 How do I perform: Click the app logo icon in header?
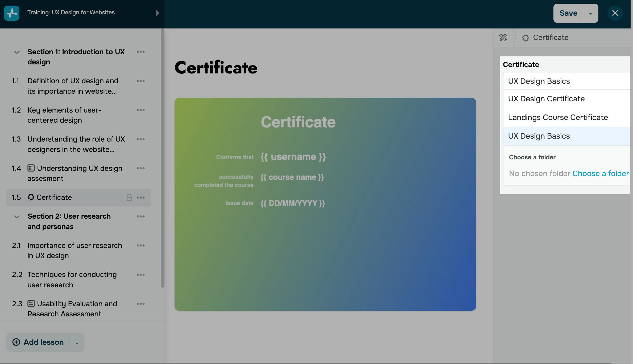click(x=12, y=13)
